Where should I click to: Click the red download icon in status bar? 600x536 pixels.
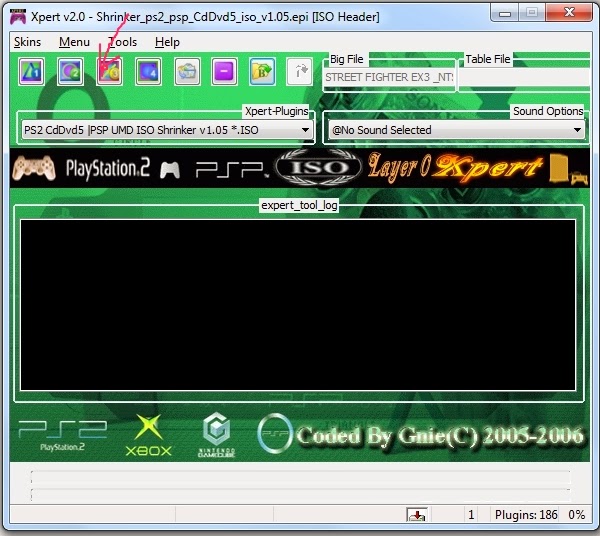417,515
